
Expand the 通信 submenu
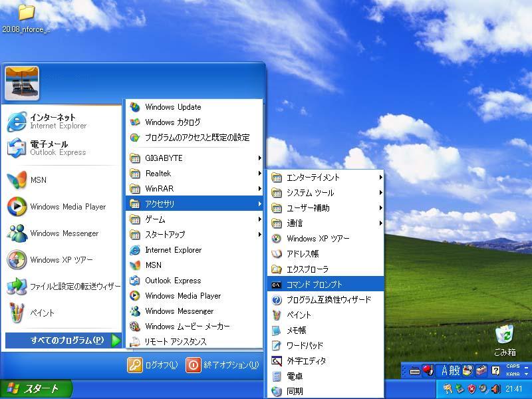(326, 223)
